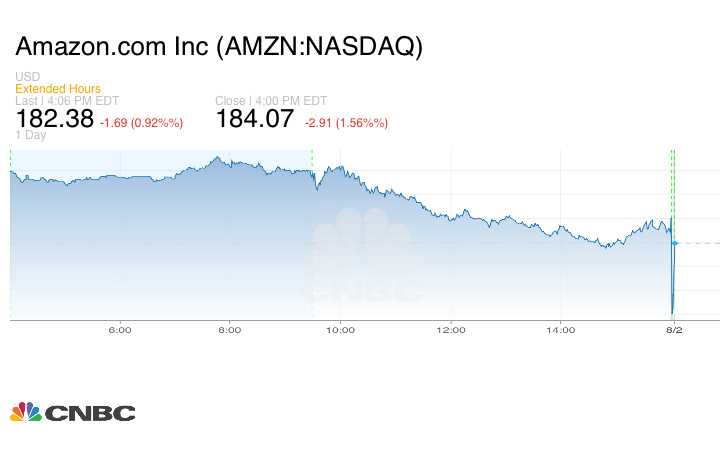Click the USD currency label

(x=27, y=77)
